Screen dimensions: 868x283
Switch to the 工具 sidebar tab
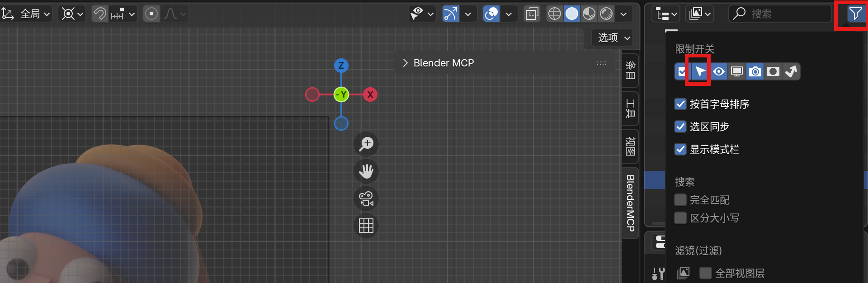pos(630,108)
